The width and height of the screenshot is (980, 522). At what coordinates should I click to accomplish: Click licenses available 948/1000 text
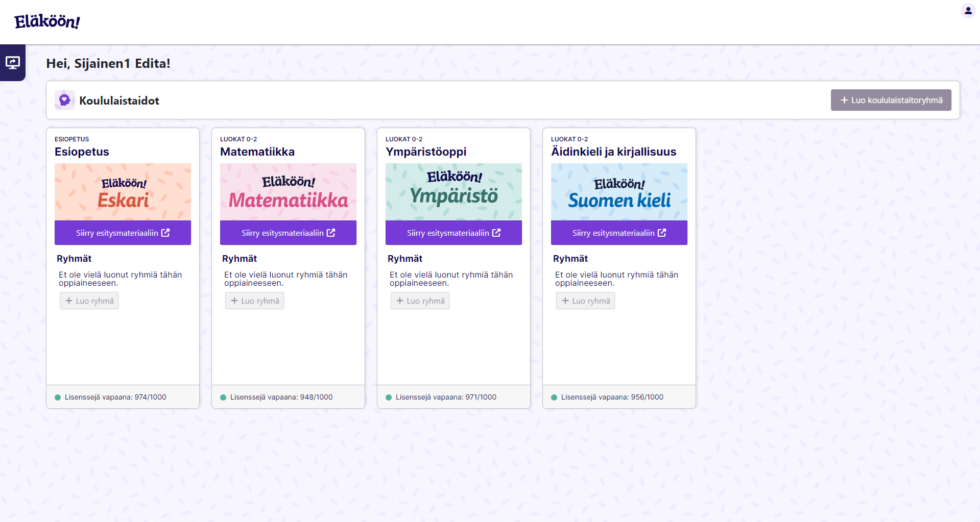[281, 397]
